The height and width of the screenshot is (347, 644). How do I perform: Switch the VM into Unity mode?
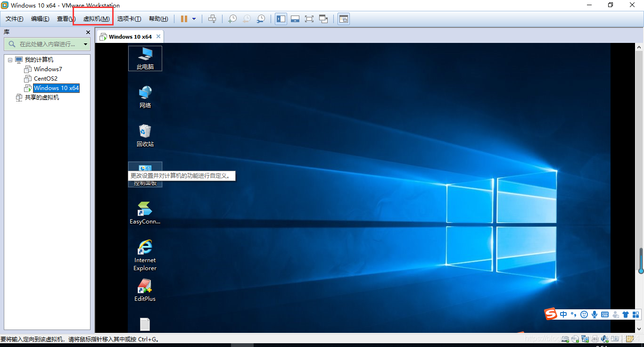tap(323, 19)
